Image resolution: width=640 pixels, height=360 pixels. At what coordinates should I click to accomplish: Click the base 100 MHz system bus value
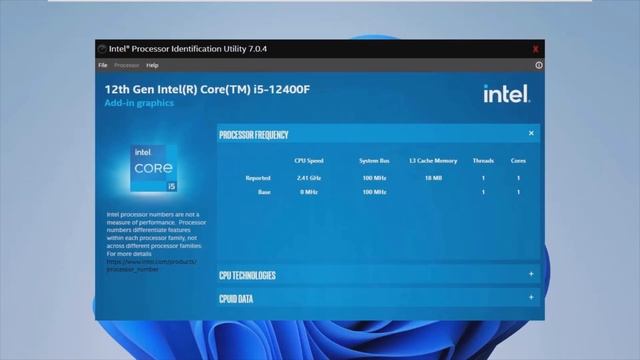[374, 192]
